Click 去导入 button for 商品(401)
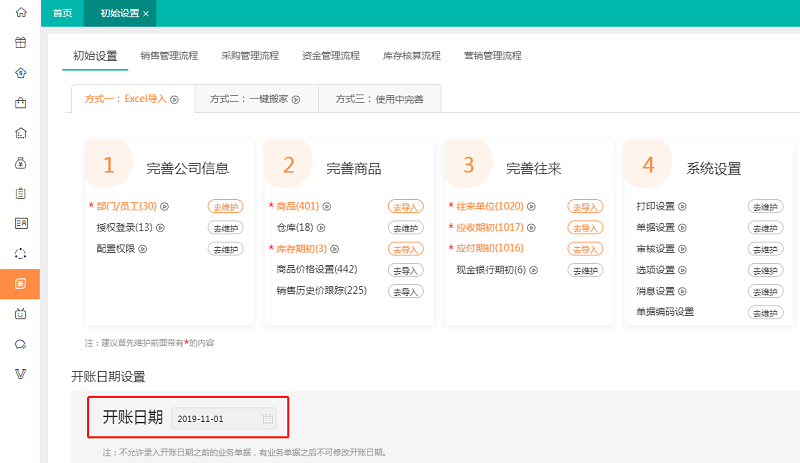Viewport: 800px width, 463px height. click(406, 207)
